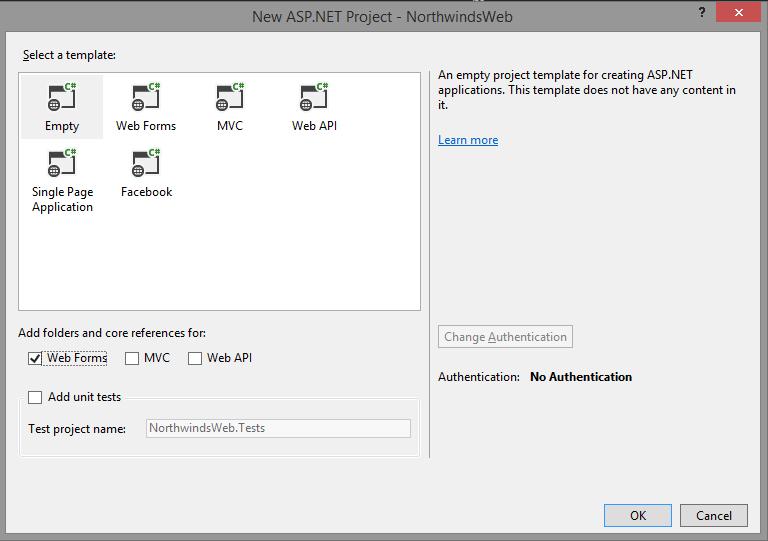768x541 pixels.
Task: Click the 'Select a template:' label
Action: (x=69, y=55)
